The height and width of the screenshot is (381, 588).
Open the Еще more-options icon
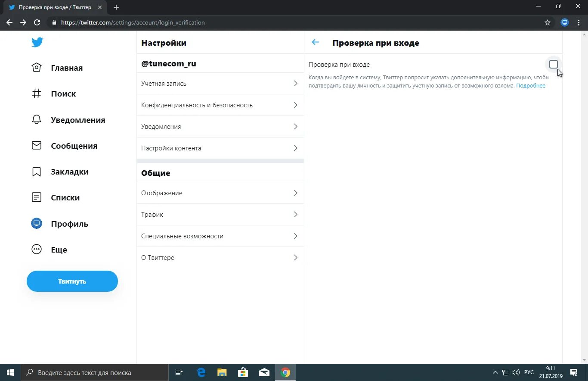click(37, 250)
